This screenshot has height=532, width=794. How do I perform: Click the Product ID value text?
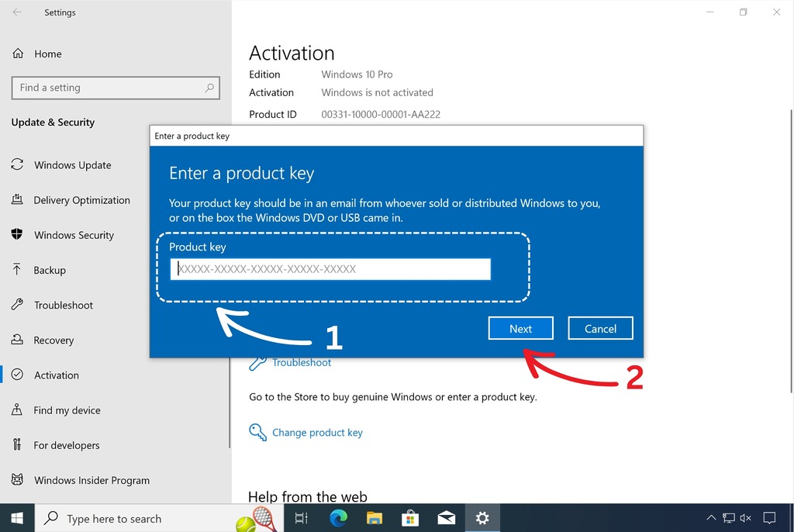381,115
